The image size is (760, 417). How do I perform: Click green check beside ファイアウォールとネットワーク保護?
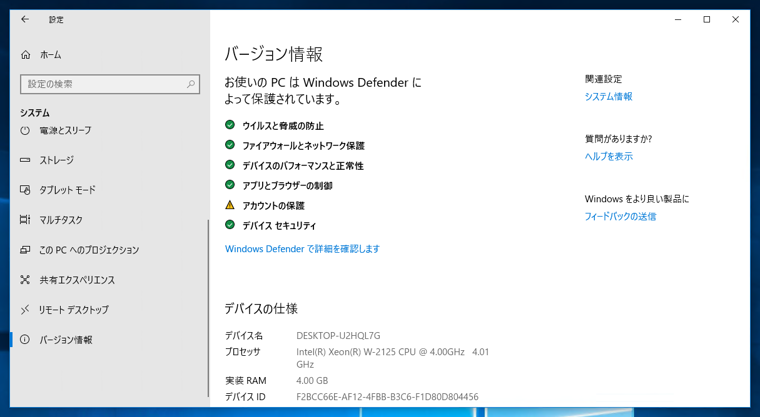[230, 145]
